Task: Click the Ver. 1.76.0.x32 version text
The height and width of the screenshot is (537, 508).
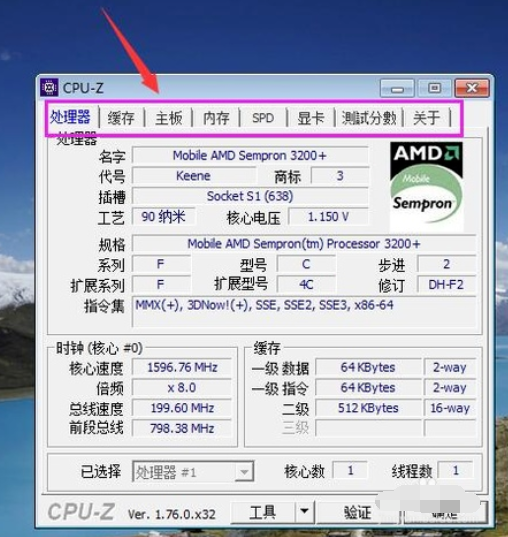Action: tap(172, 514)
